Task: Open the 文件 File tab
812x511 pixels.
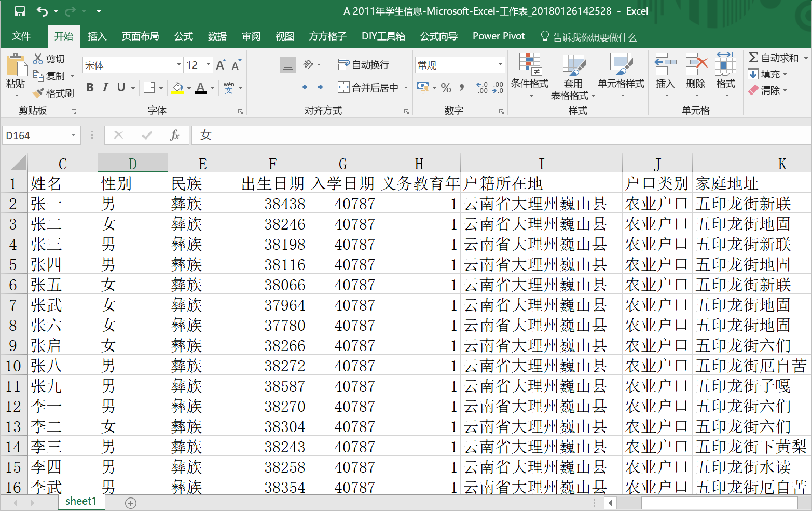Action: [x=21, y=36]
